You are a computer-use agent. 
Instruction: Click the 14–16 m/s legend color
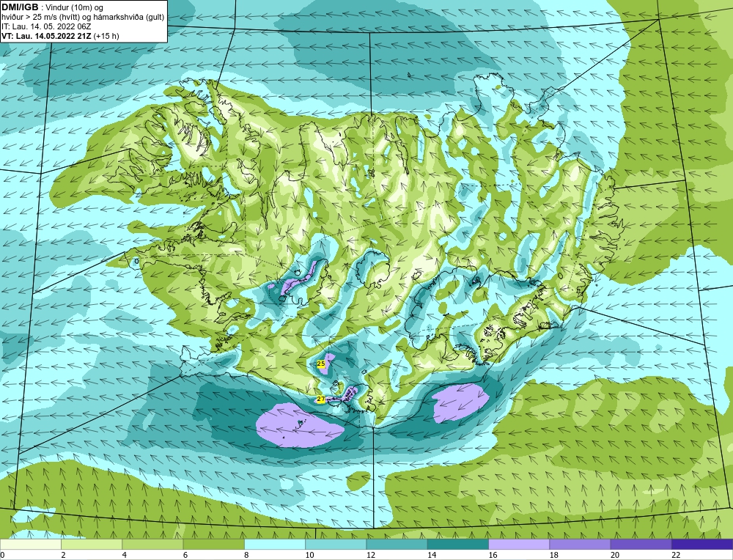point(458,545)
